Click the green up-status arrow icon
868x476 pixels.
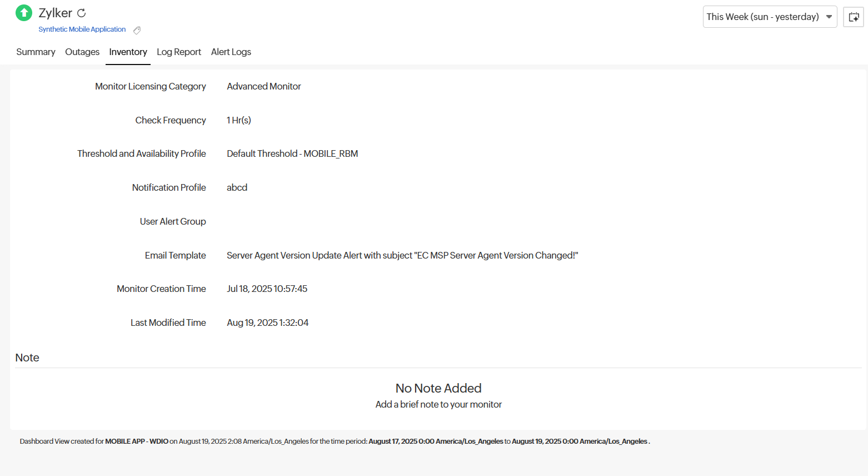[x=24, y=13]
